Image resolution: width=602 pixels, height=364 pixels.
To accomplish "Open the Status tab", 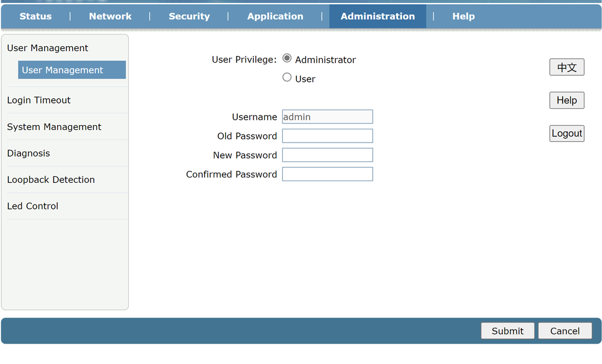I will coord(36,16).
